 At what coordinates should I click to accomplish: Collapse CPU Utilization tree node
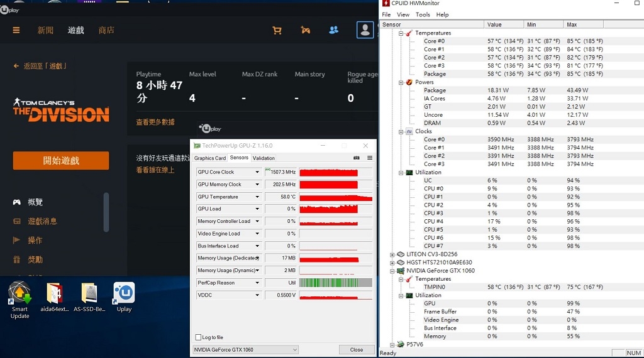coord(401,173)
